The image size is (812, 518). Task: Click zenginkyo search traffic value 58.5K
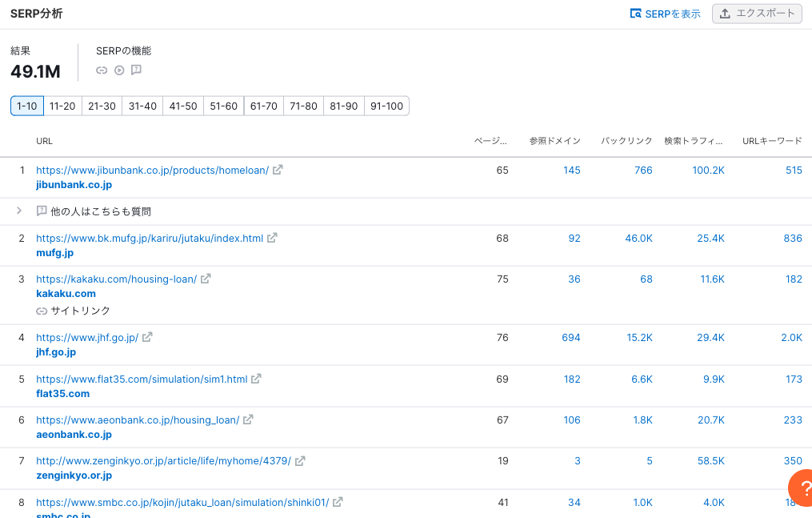point(711,460)
